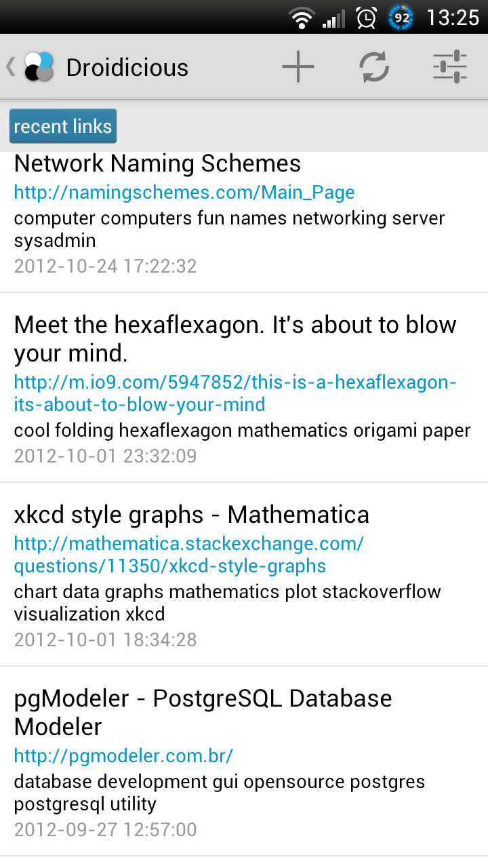Add a new bookmark with the plus icon

[298, 66]
